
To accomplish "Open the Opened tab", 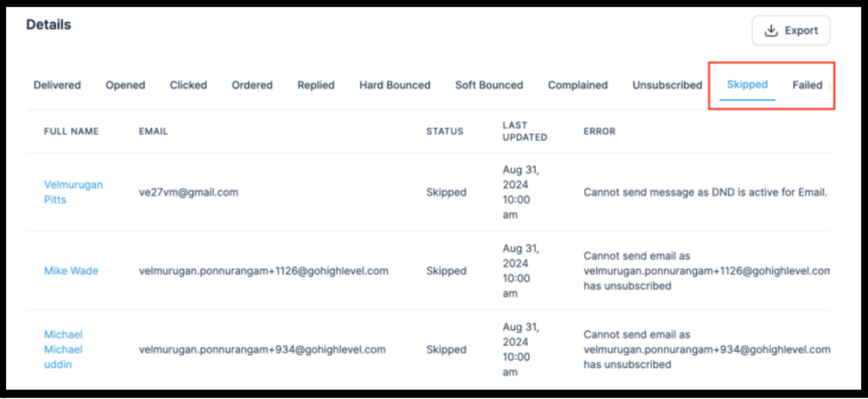I will pos(126,85).
